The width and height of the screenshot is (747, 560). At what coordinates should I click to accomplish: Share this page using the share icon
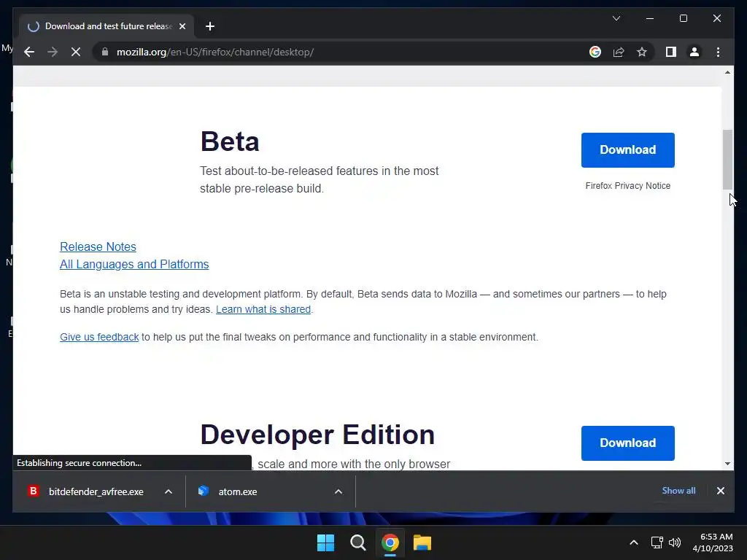click(x=619, y=52)
